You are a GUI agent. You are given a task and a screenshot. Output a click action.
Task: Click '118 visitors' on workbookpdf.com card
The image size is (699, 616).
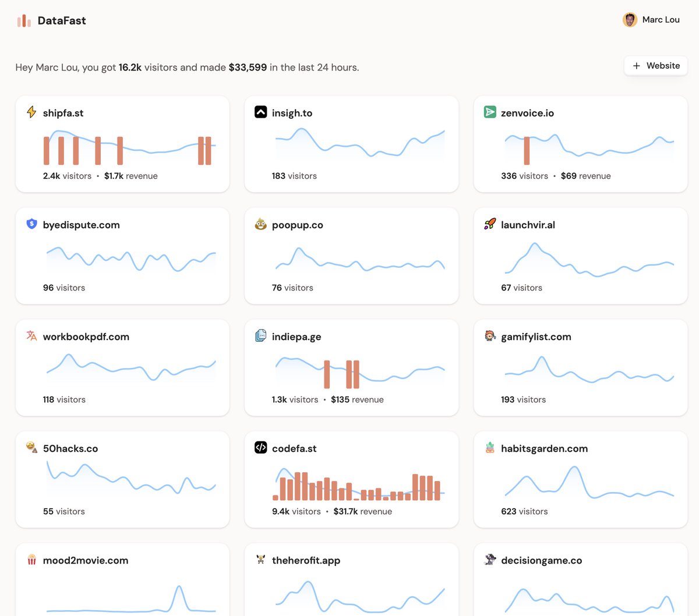(64, 399)
